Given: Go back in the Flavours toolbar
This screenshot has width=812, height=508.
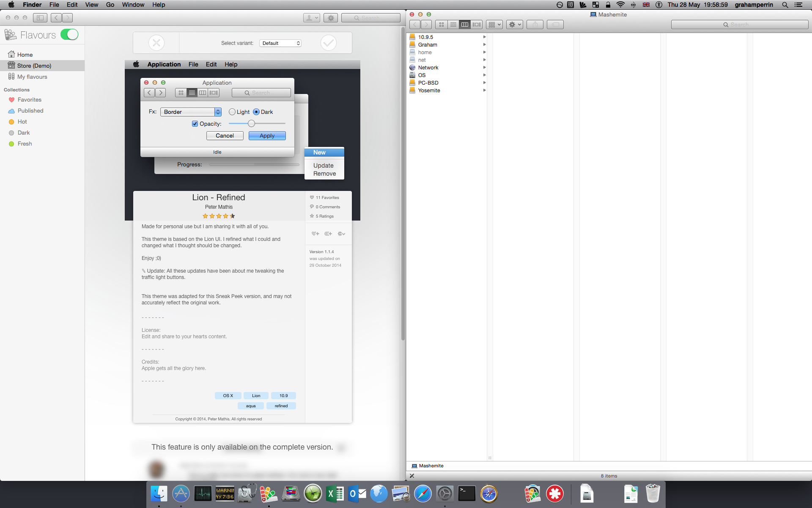Looking at the screenshot, I should coord(56,18).
